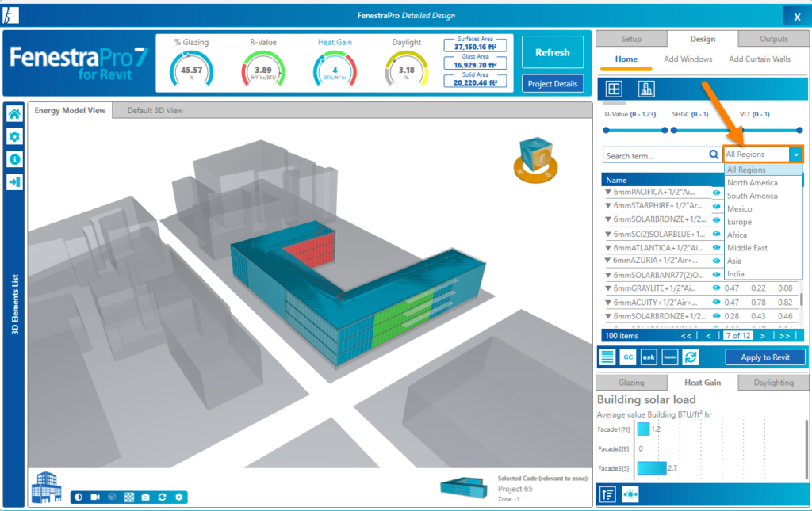Open the Daylighting chart tab
The height and width of the screenshot is (511, 812).
coord(774,382)
